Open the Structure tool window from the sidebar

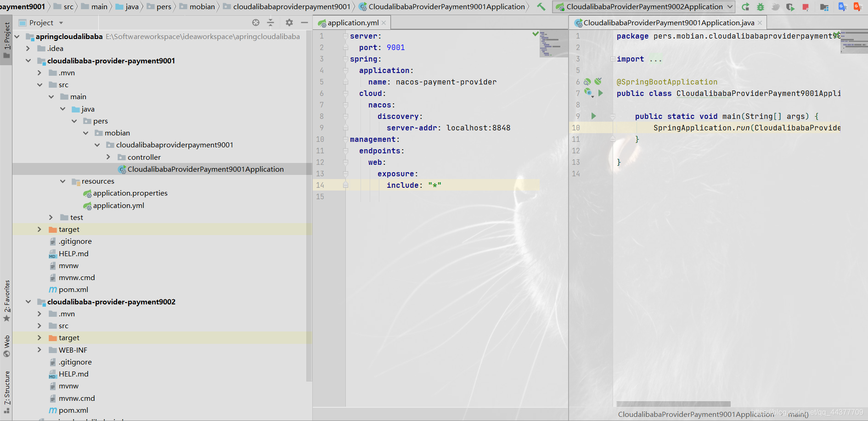(6, 392)
